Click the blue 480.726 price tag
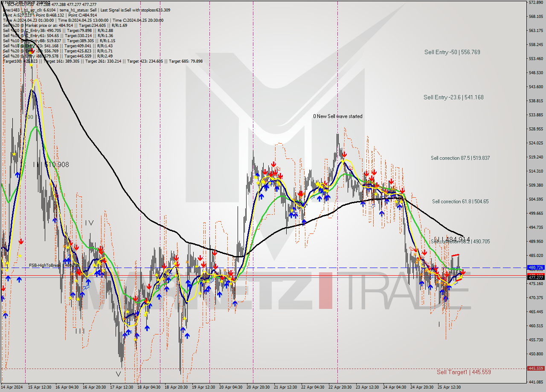The height and width of the screenshot is (392, 546). [536, 268]
